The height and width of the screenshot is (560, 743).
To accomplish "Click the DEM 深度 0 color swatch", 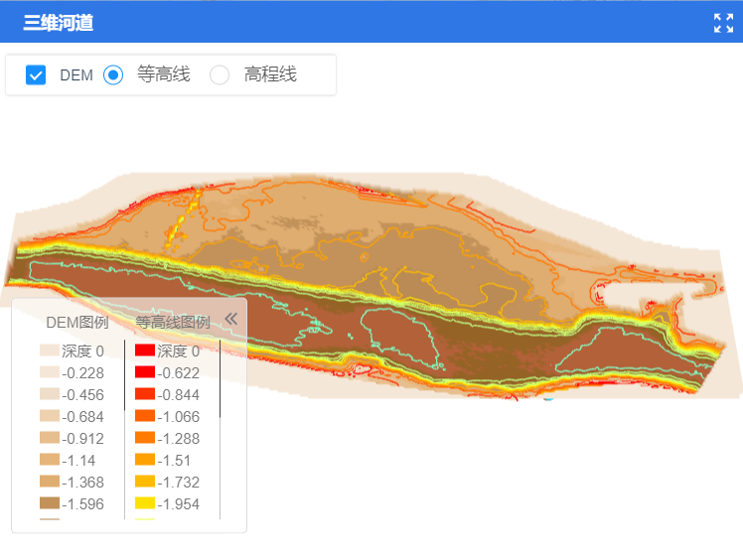I will (50, 350).
